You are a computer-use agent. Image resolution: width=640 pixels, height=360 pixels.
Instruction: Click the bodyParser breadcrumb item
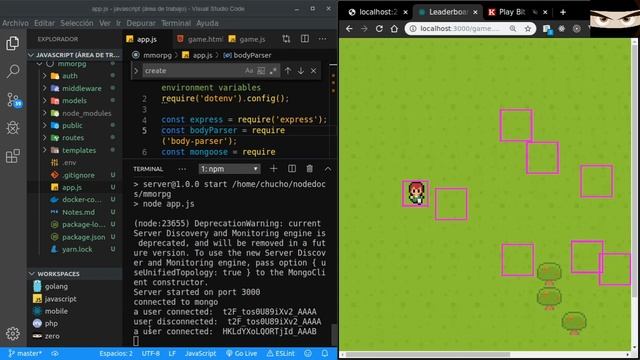(247, 55)
